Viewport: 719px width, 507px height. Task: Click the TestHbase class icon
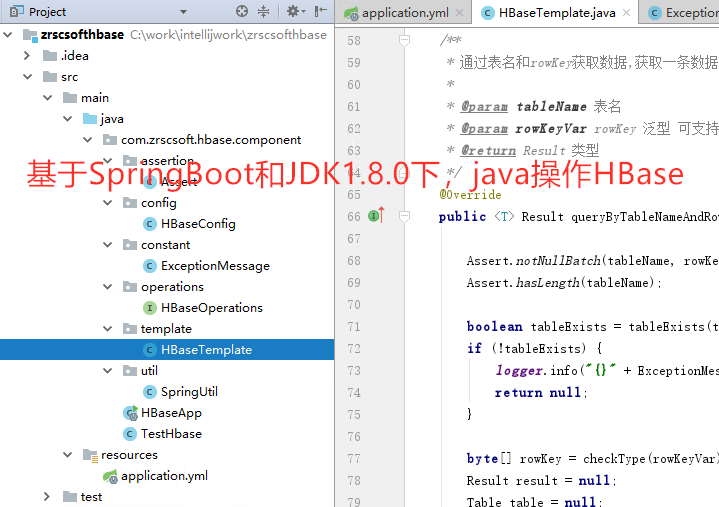click(x=130, y=434)
